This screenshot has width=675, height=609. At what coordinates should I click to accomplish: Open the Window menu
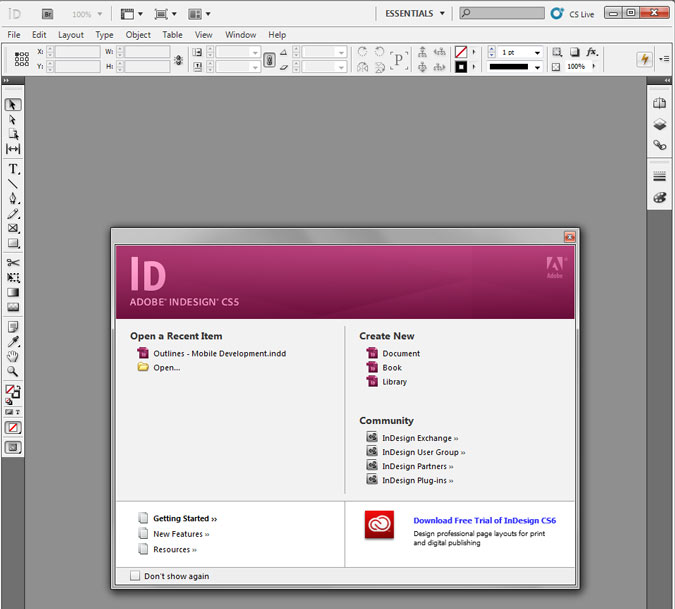click(x=240, y=35)
